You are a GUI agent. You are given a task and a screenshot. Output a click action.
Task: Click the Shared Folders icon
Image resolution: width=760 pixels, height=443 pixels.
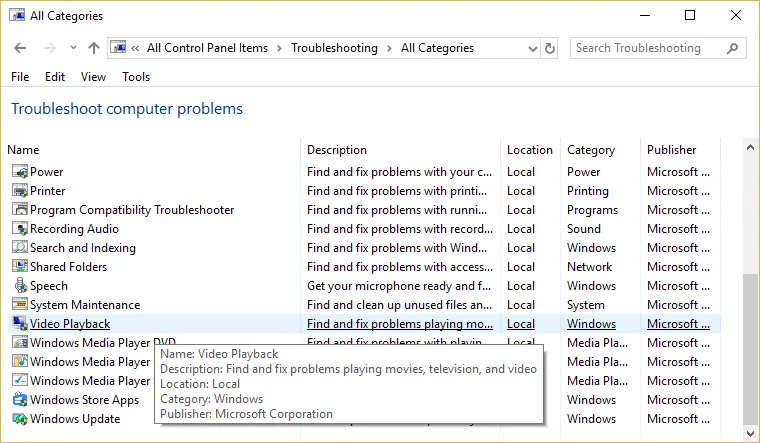click(20, 267)
